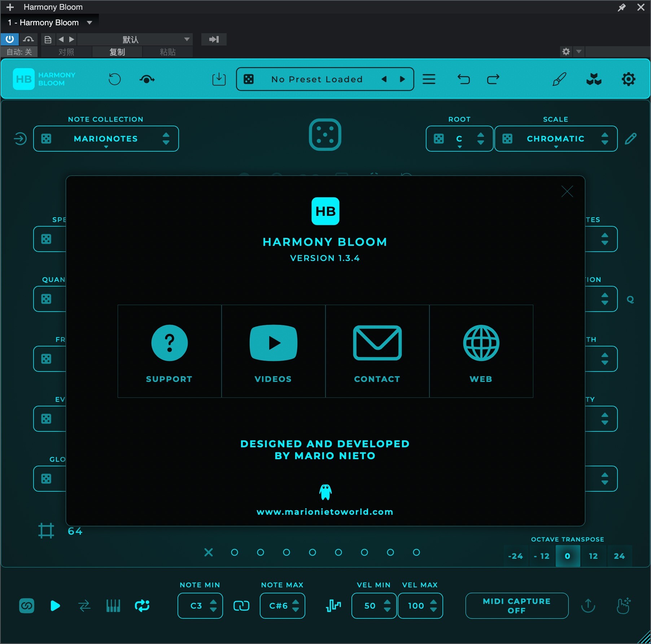Step the Note Collection up/down arrows
This screenshot has width=651, height=644.
166,139
